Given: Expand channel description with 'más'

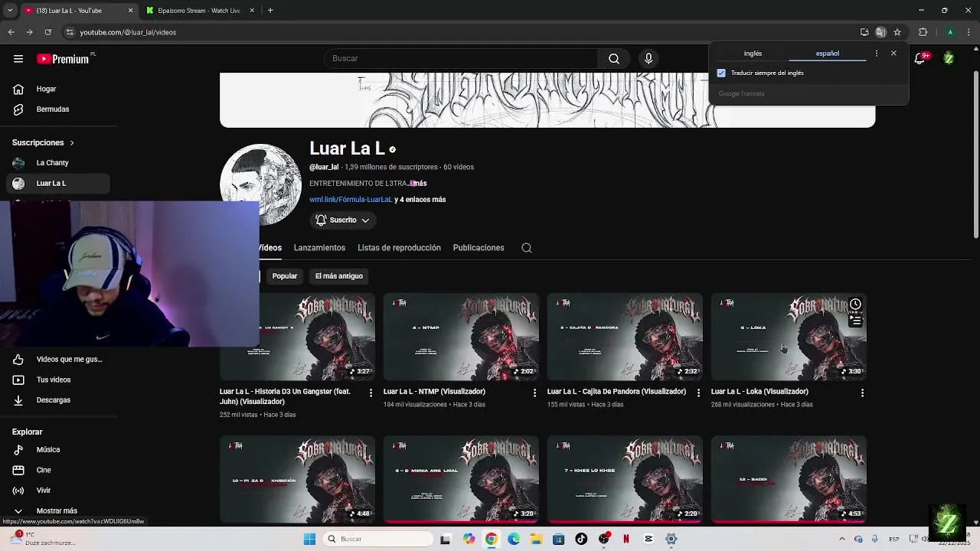Looking at the screenshot, I should (419, 184).
